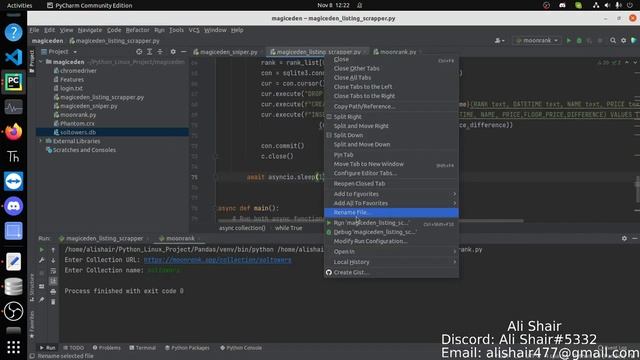Click the Activities button in top bar
The height and width of the screenshot is (360, 640).
19,5
